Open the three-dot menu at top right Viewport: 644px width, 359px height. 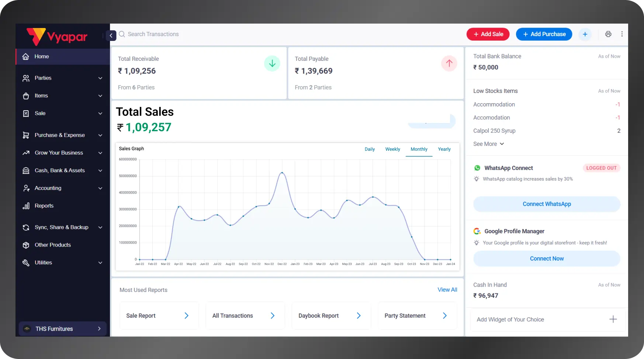click(622, 34)
